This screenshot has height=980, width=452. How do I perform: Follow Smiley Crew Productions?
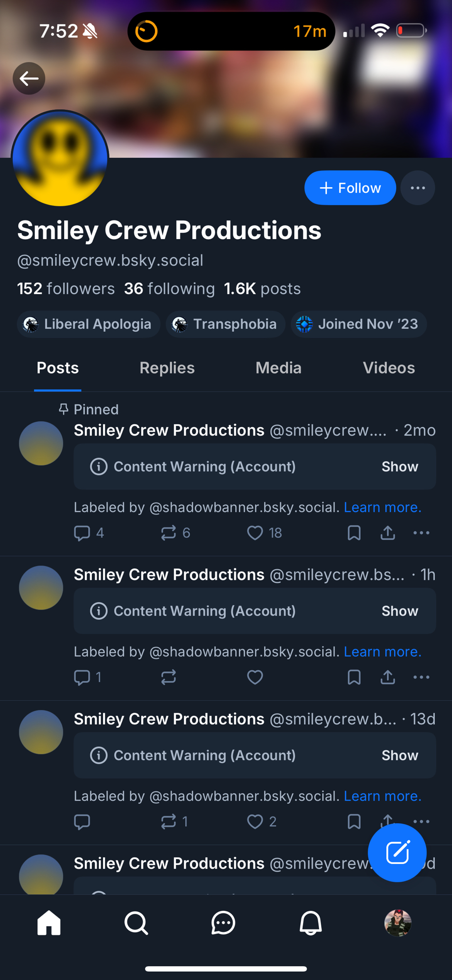click(350, 188)
